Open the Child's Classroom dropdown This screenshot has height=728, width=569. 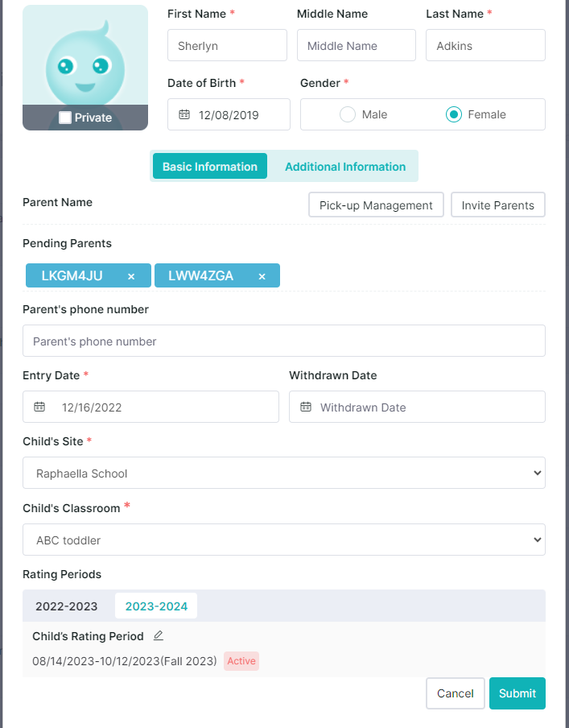pos(284,540)
